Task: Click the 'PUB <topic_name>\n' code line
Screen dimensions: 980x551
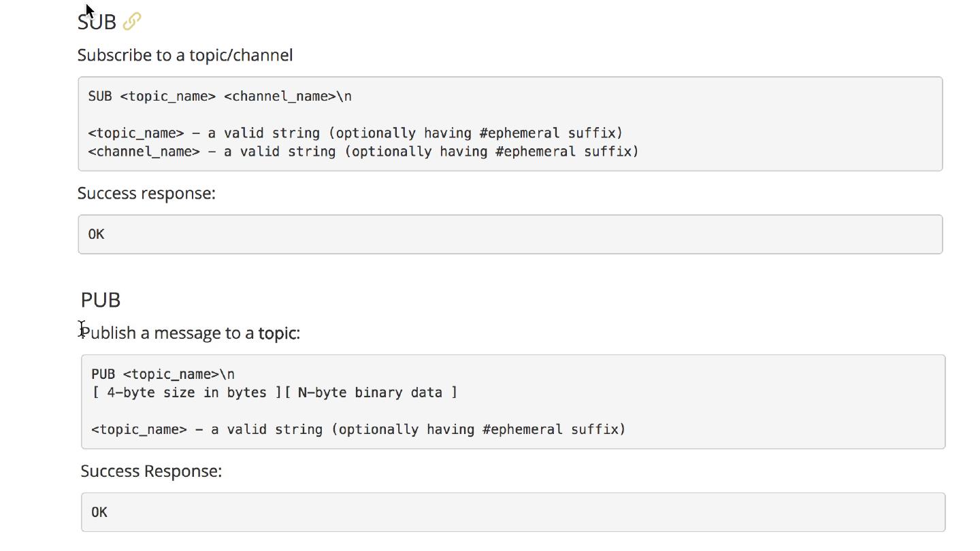Action: (163, 374)
